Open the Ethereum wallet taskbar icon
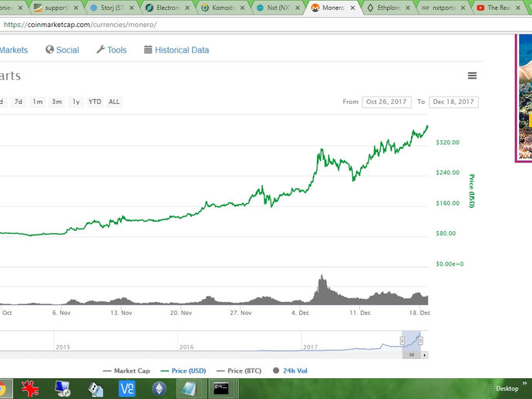Screen dimensions: 532x399 pyautogui.click(x=159, y=388)
